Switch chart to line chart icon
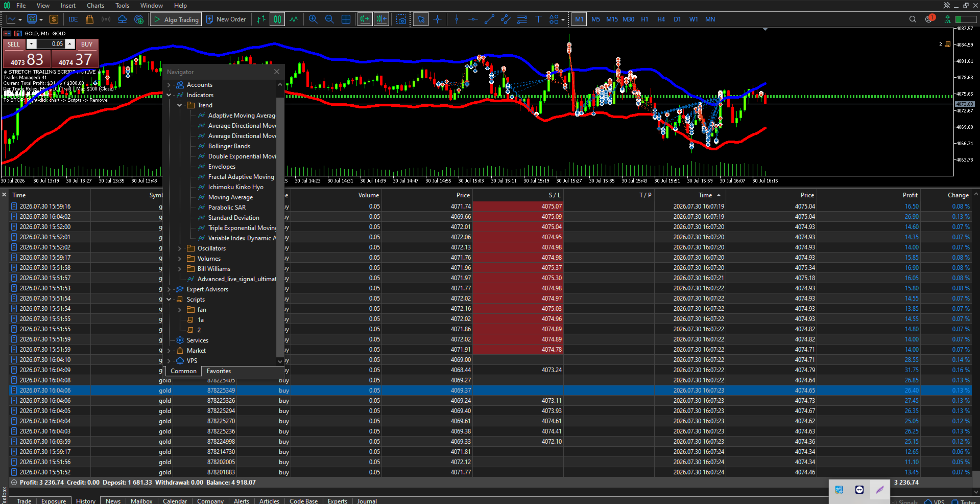Image resolution: width=980 pixels, height=504 pixels. (x=294, y=19)
